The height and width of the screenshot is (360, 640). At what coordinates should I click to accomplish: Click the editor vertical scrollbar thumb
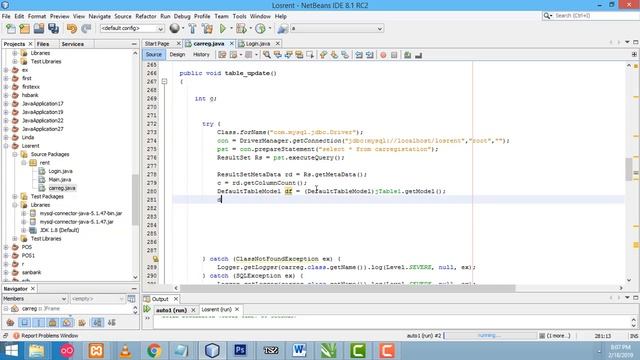(x=629, y=169)
